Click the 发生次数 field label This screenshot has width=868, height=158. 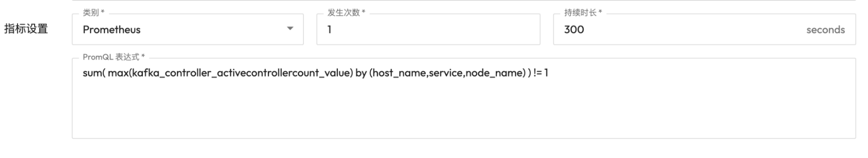[x=346, y=13]
